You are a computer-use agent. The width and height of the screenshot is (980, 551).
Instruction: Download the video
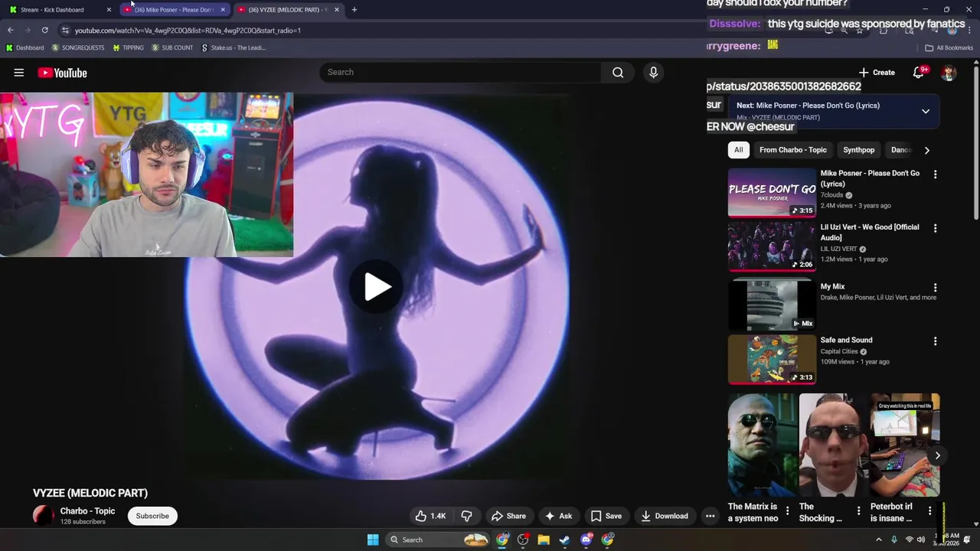tap(665, 516)
